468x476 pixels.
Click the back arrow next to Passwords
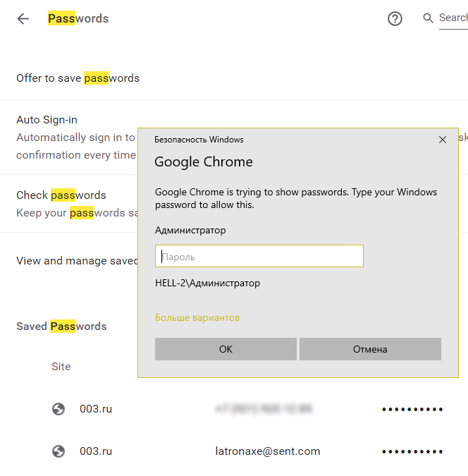tap(23, 19)
